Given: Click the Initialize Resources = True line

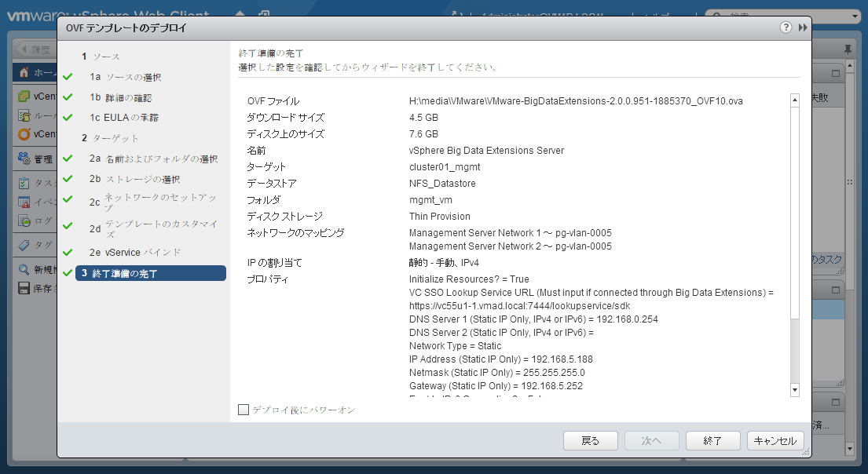Looking at the screenshot, I should coord(469,279).
